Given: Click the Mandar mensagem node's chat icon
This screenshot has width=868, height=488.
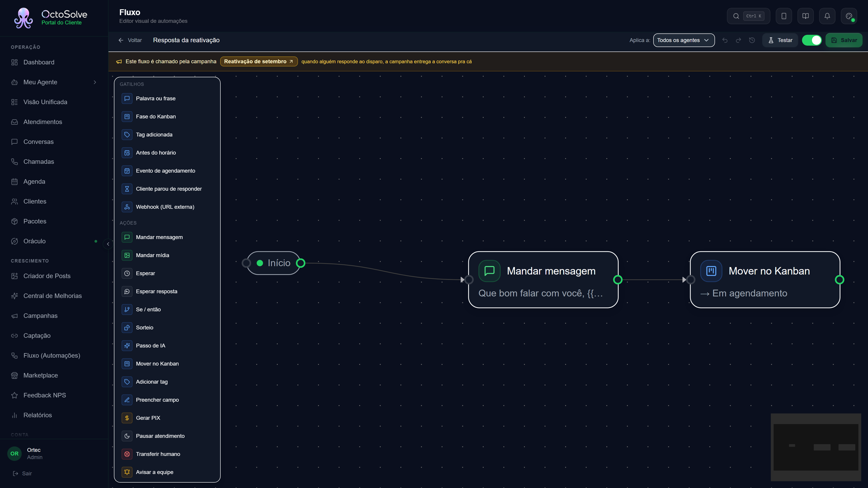Looking at the screenshot, I should click(x=489, y=271).
